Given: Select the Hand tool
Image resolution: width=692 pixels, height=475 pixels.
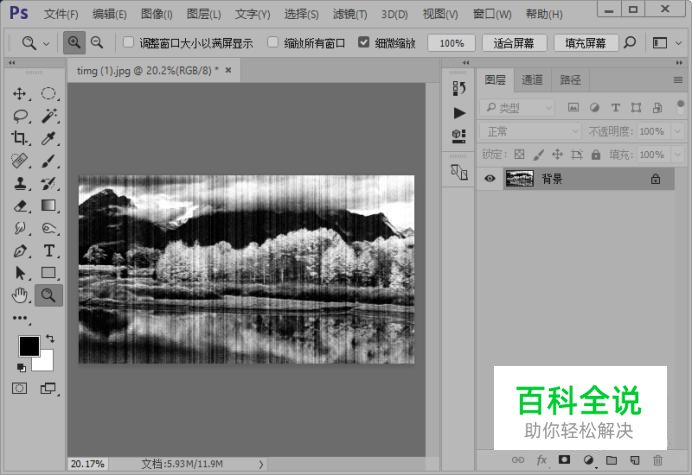Looking at the screenshot, I should (x=20, y=295).
